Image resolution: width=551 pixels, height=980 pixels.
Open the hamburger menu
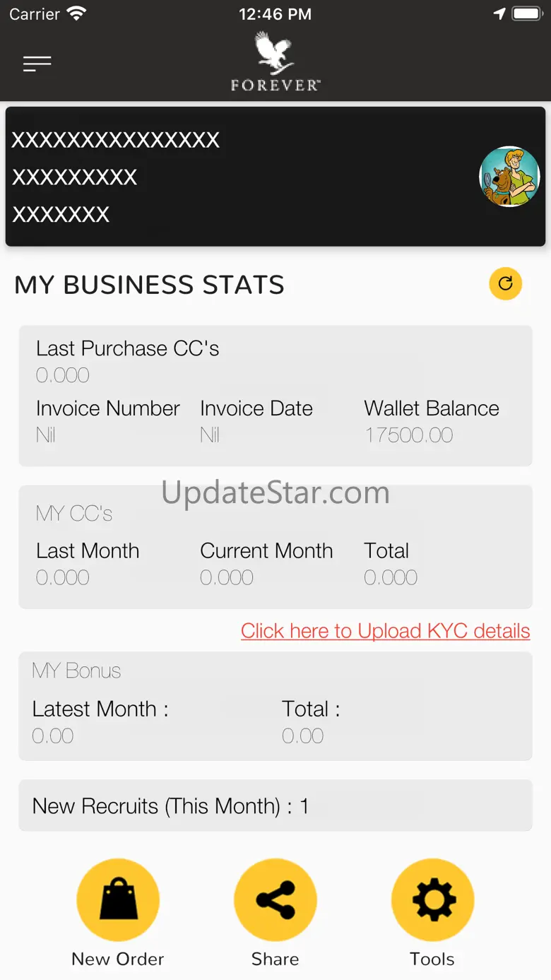[x=37, y=64]
